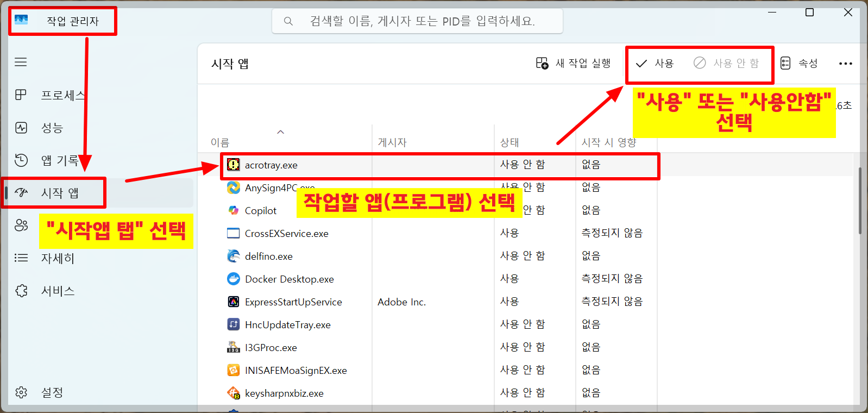Viewport: 868px width, 413px height.
Task: Select the HncUpdateTray.exe name
Action: pyautogui.click(x=288, y=325)
